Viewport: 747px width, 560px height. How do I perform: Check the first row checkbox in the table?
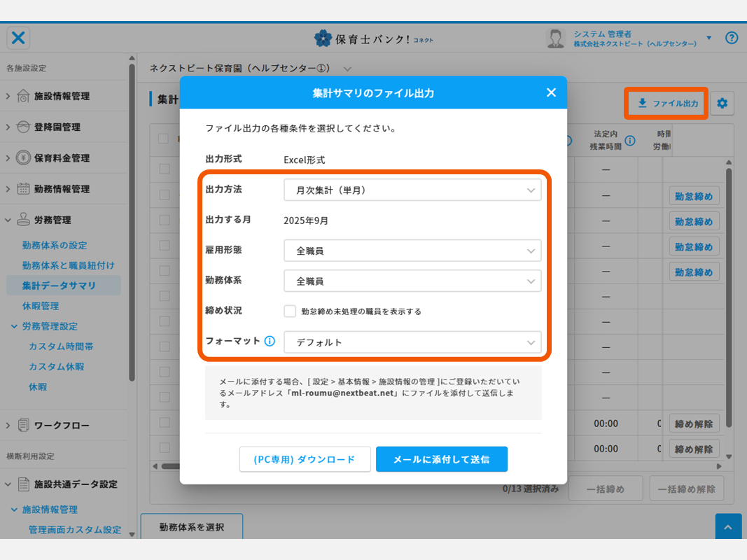point(164,169)
